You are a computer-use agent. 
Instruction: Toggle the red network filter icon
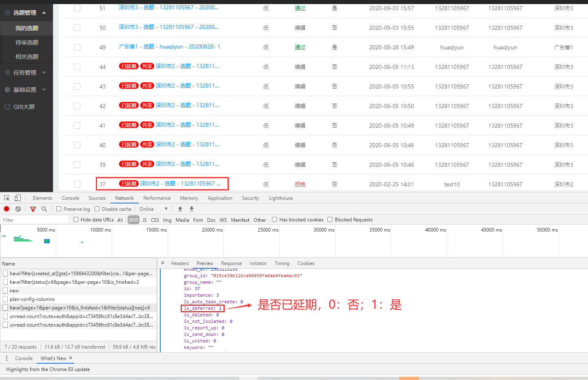33,209
